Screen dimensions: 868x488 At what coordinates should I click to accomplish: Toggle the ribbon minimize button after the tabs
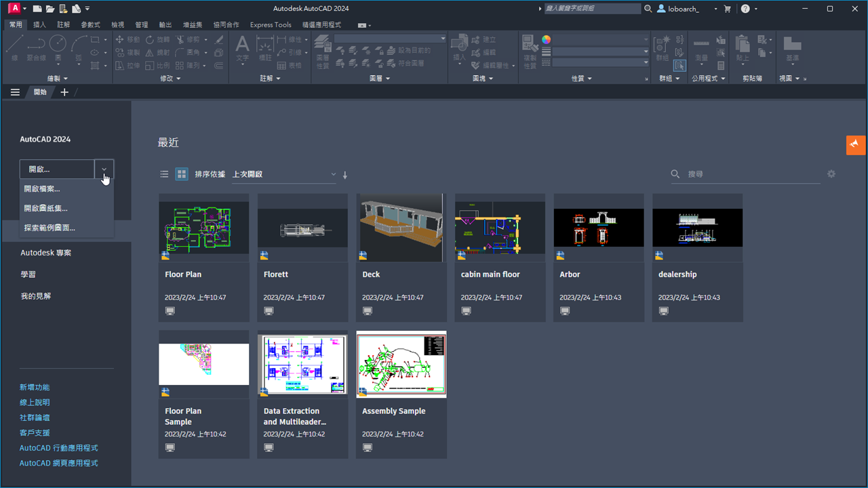363,25
